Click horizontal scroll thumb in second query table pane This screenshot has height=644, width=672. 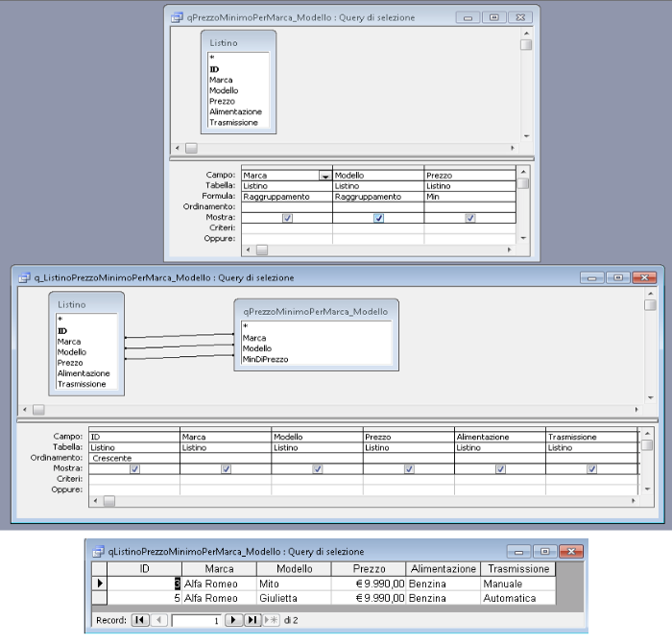point(38,410)
